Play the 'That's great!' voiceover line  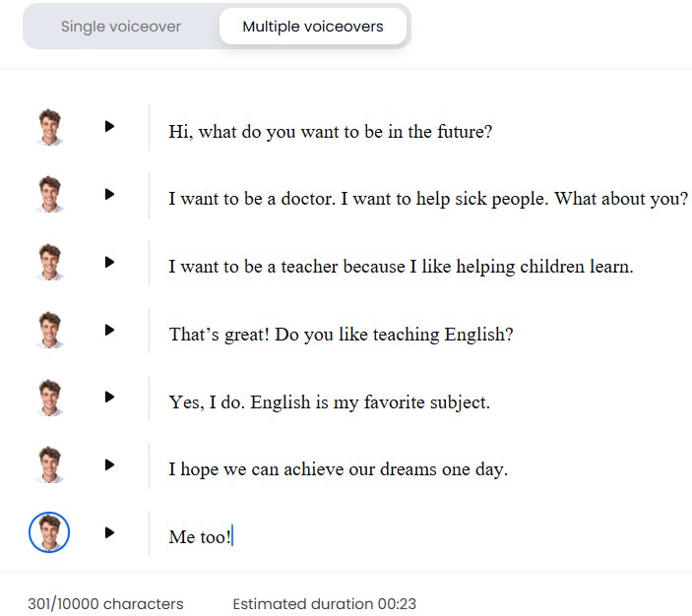coord(109,330)
